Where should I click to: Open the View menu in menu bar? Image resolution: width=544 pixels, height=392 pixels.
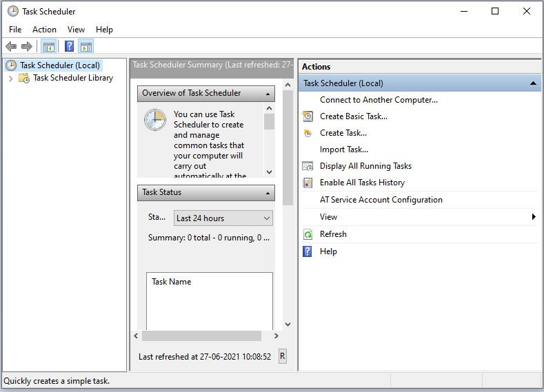(76, 30)
